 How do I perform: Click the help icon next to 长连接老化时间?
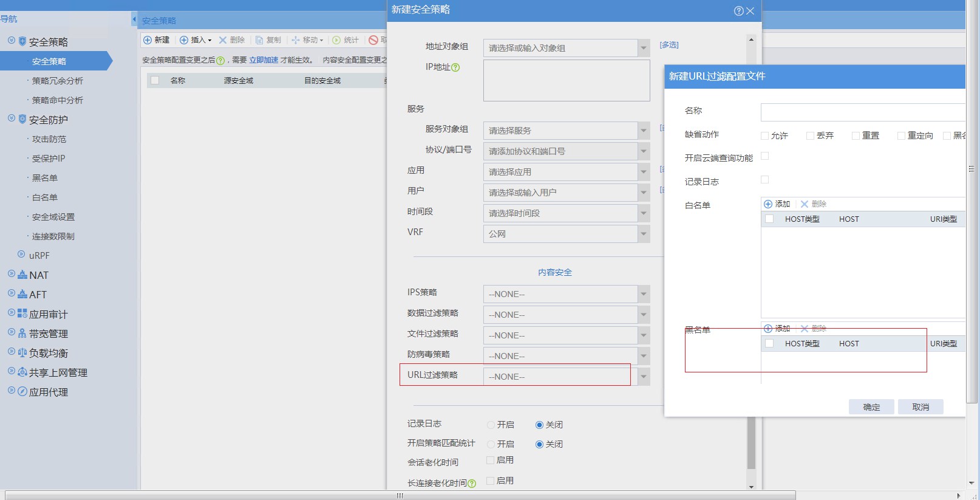click(x=472, y=484)
